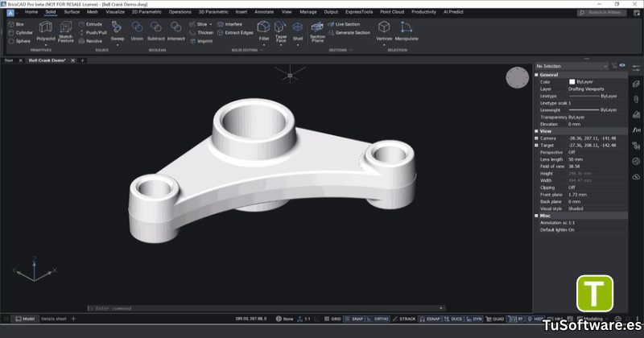Click the Vertices selection tool

pyautogui.click(x=384, y=31)
